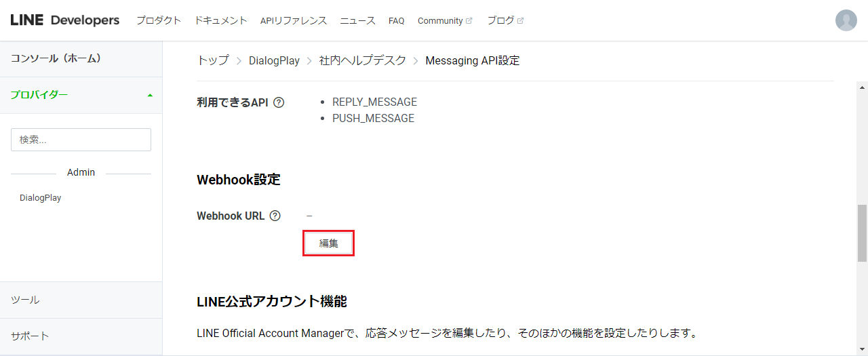Click the プロバイダー sidebar label

[39, 95]
